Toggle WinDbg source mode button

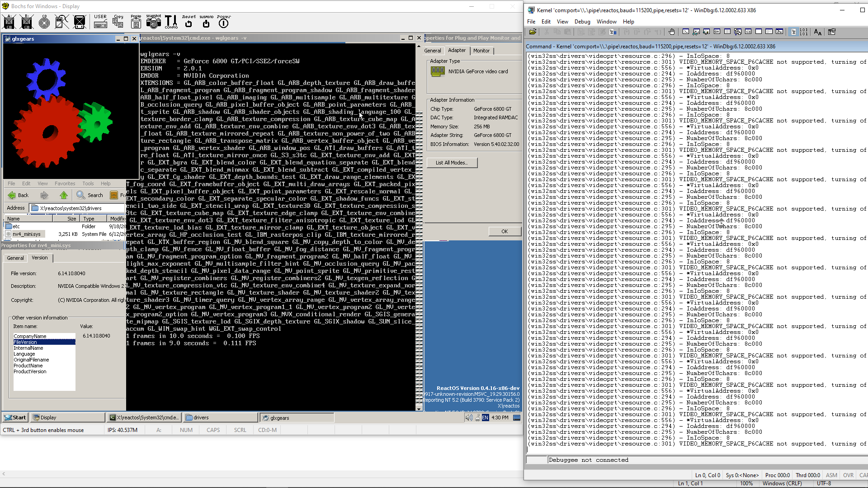[x=793, y=32]
